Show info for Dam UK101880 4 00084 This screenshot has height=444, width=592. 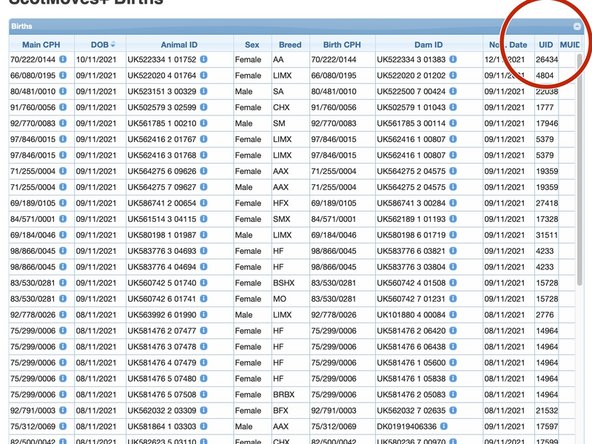tap(453, 314)
